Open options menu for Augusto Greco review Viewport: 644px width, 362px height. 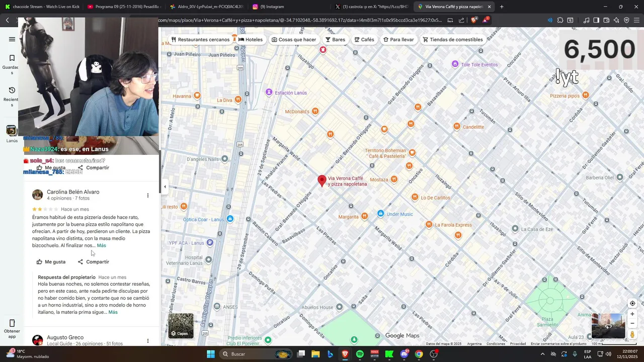click(147, 340)
